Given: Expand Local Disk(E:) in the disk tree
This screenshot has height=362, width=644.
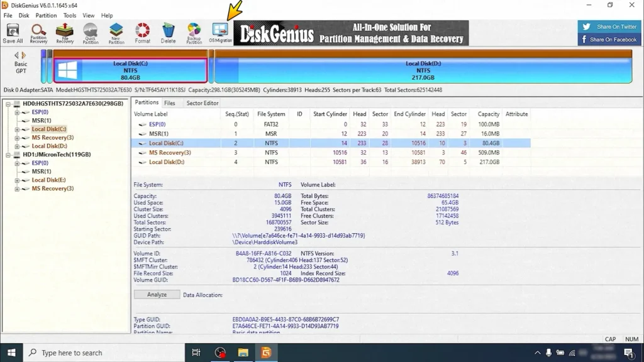Looking at the screenshot, I should 17,180.
